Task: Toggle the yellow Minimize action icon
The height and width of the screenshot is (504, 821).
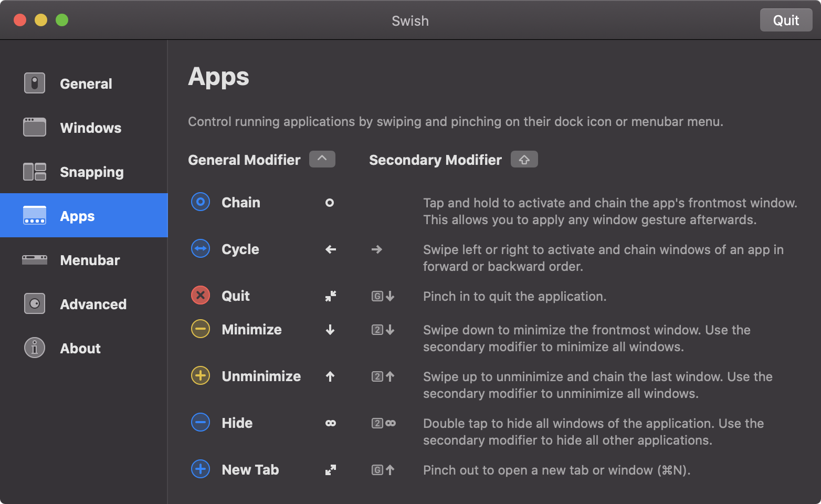Action: tap(201, 329)
